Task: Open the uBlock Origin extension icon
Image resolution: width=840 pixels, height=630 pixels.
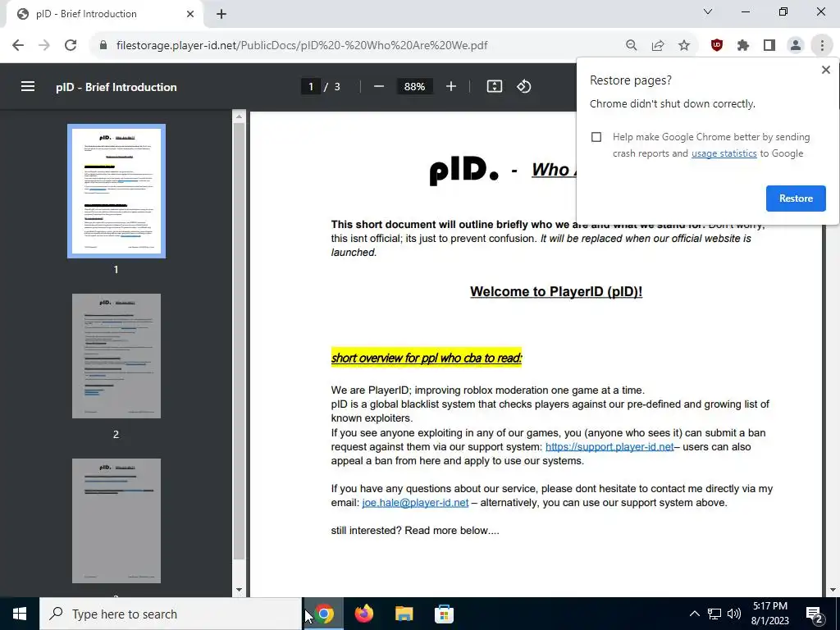Action: click(x=717, y=46)
